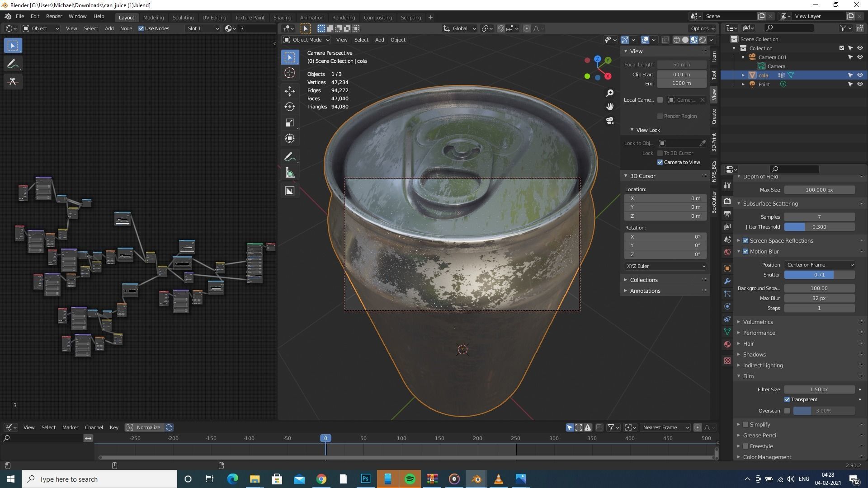This screenshot has width=868, height=488.
Task: Uncheck the Film Transparent option
Action: [787, 399]
